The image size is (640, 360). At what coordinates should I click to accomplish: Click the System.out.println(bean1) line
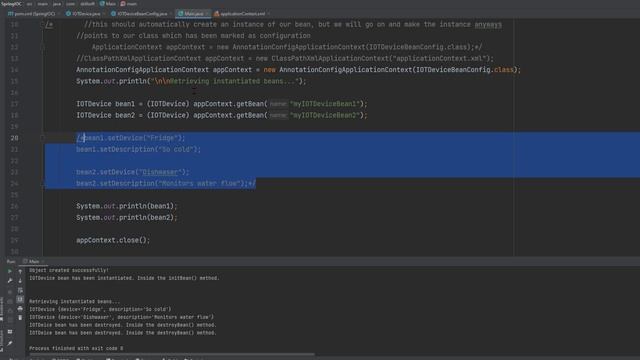coord(127,206)
